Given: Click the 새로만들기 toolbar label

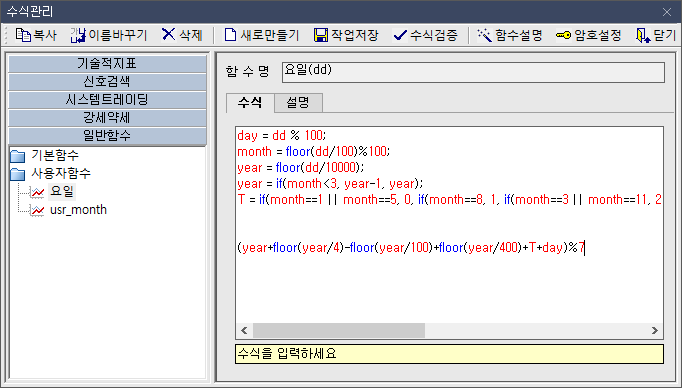Looking at the screenshot, I should point(270,35).
